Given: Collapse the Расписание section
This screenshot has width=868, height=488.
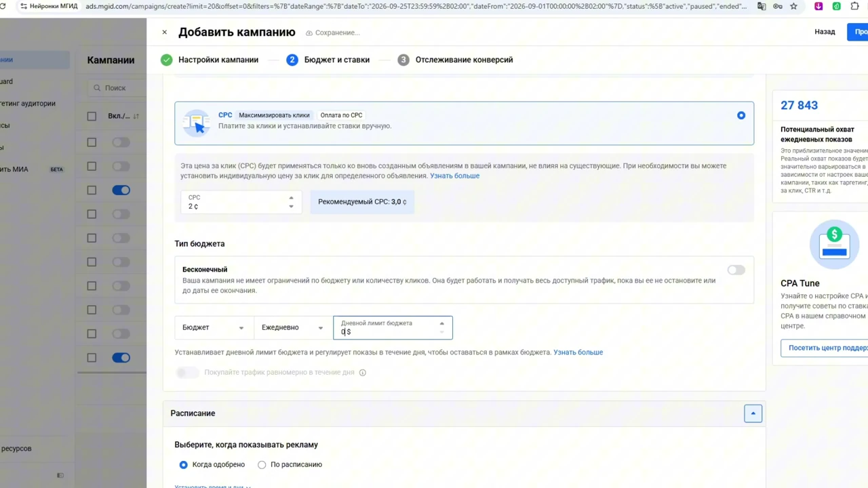Looking at the screenshot, I should [x=753, y=413].
